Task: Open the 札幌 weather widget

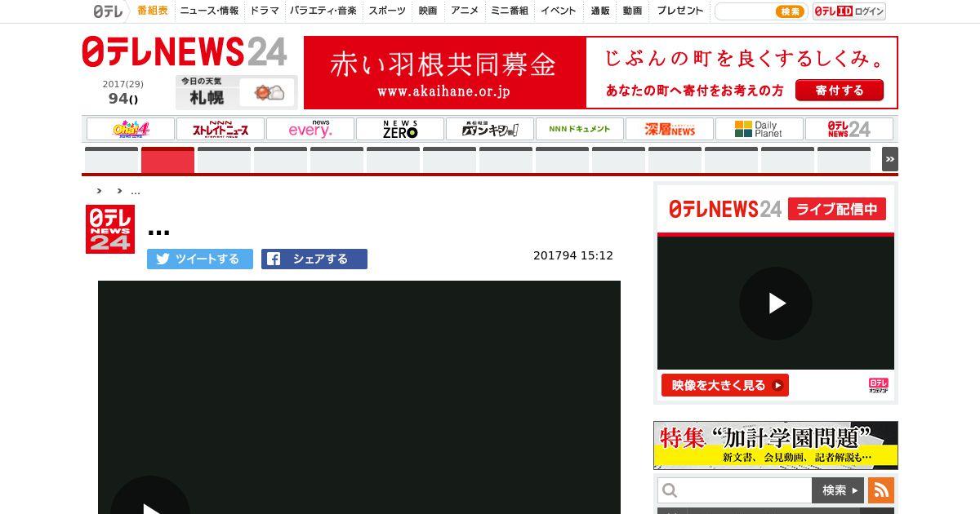Action: click(x=236, y=91)
